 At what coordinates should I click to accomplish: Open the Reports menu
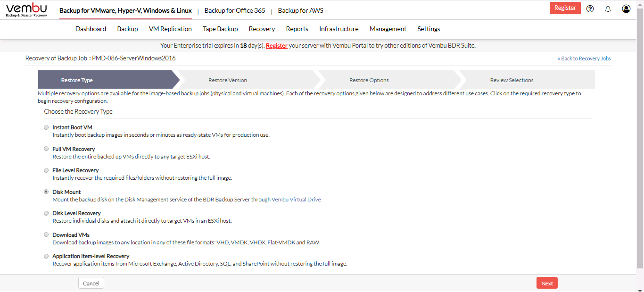coord(297,29)
